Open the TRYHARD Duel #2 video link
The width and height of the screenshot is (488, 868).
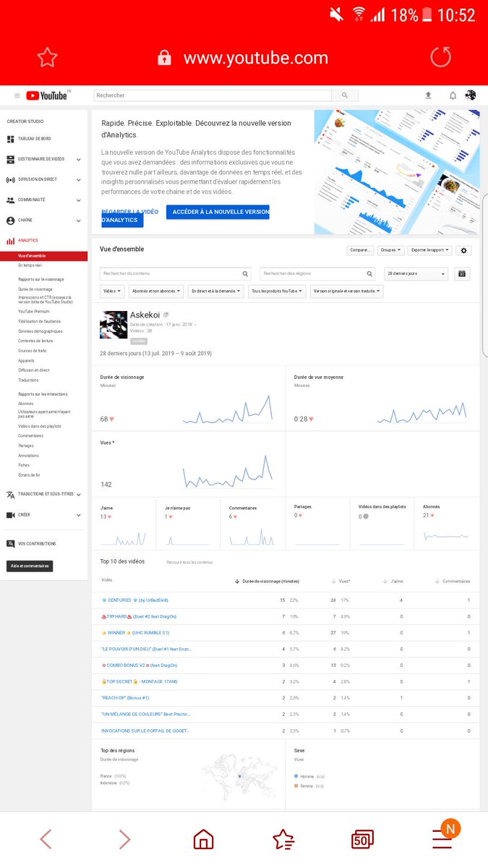point(139,616)
